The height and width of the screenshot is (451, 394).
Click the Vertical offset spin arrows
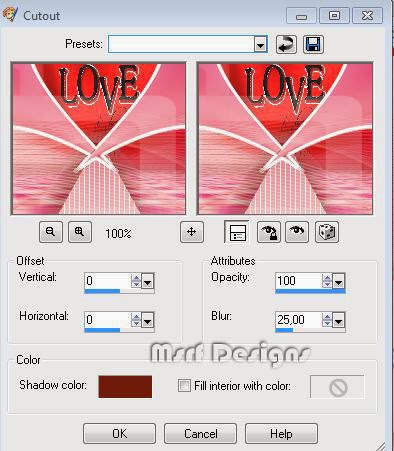[x=136, y=281]
